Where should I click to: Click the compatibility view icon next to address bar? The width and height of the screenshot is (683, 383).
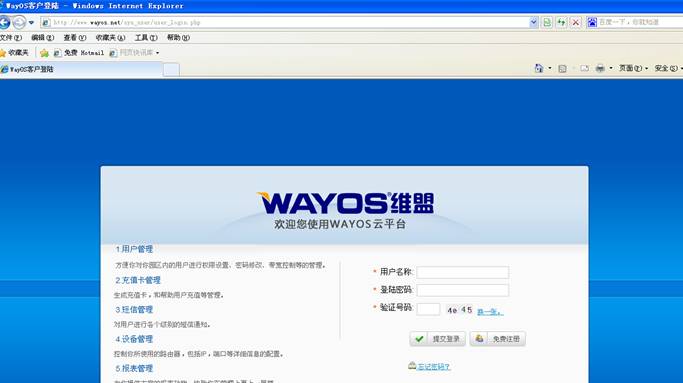[547, 22]
